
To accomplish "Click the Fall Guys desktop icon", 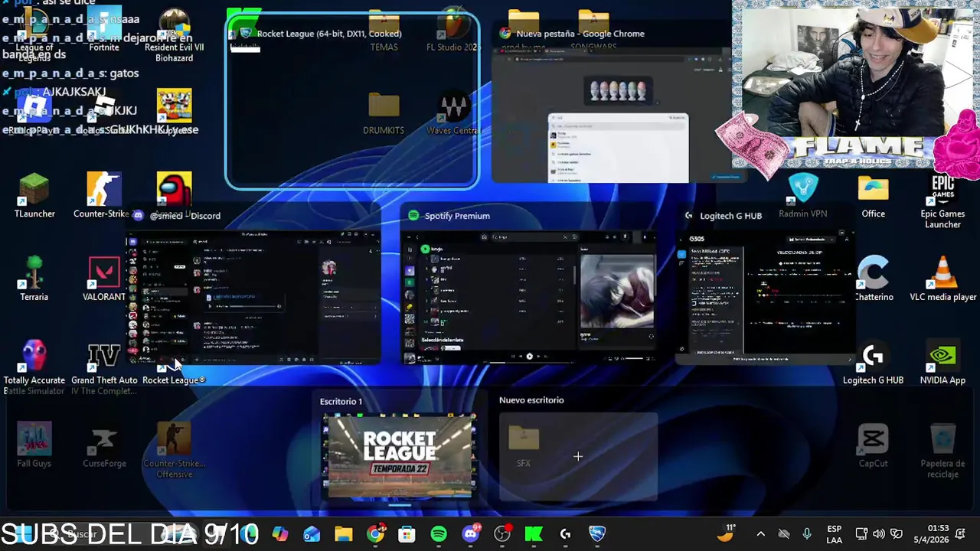I will [34, 445].
